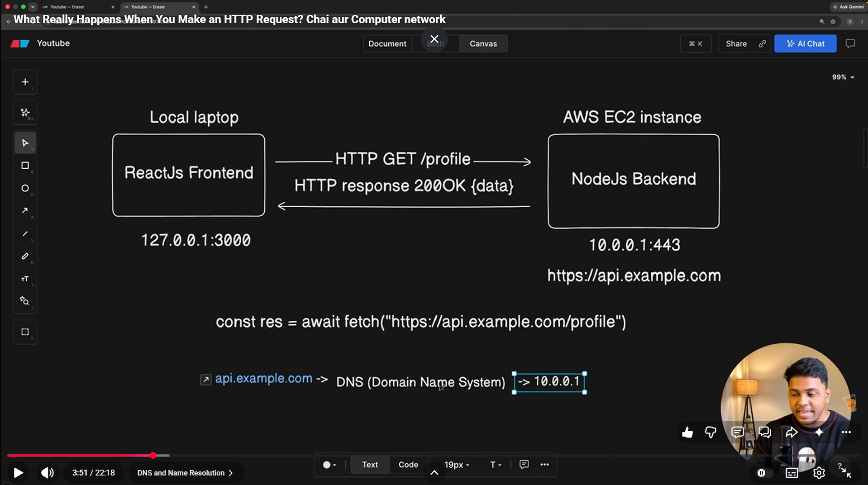The width and height of the screenshot is (868, 485).
Task: Switch to the Canvas view tab
Action: (483, 44)
